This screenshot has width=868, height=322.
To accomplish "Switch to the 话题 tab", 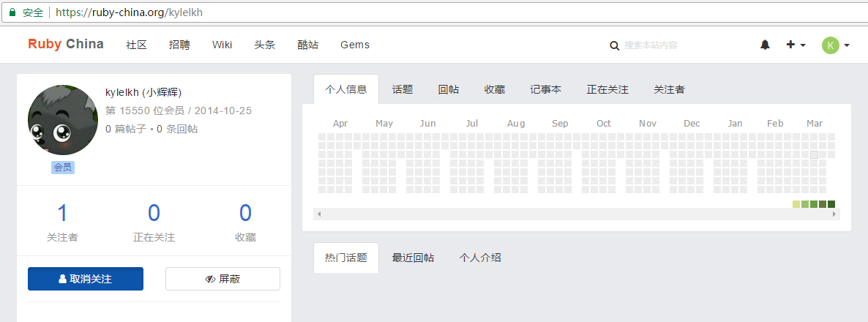I will (403, 89).
